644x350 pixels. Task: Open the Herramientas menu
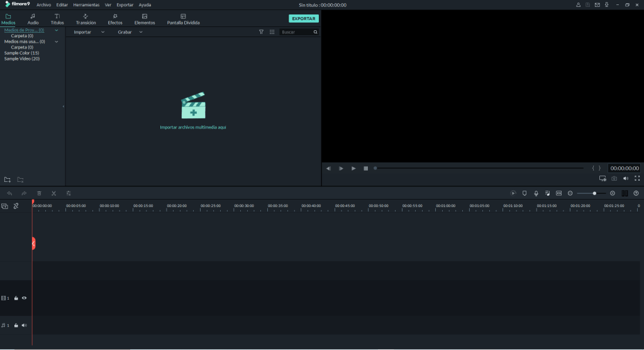[x=86, y=4]
